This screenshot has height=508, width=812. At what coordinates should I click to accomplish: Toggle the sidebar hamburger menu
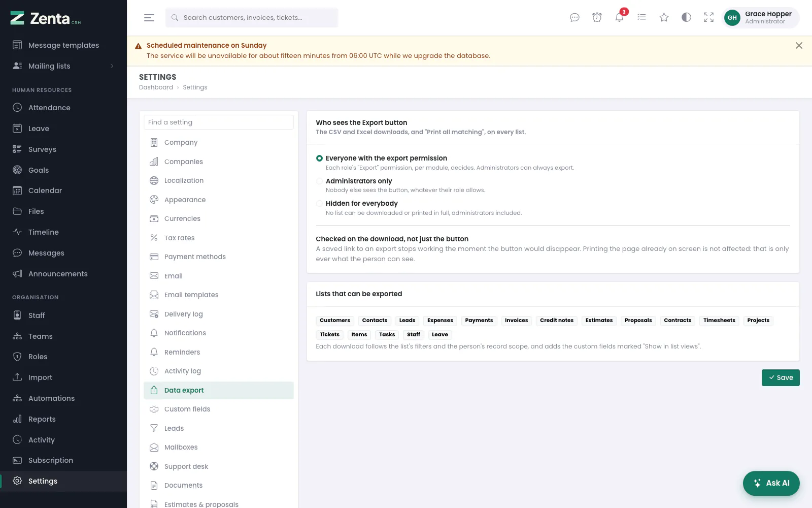[x=149, y=18]
